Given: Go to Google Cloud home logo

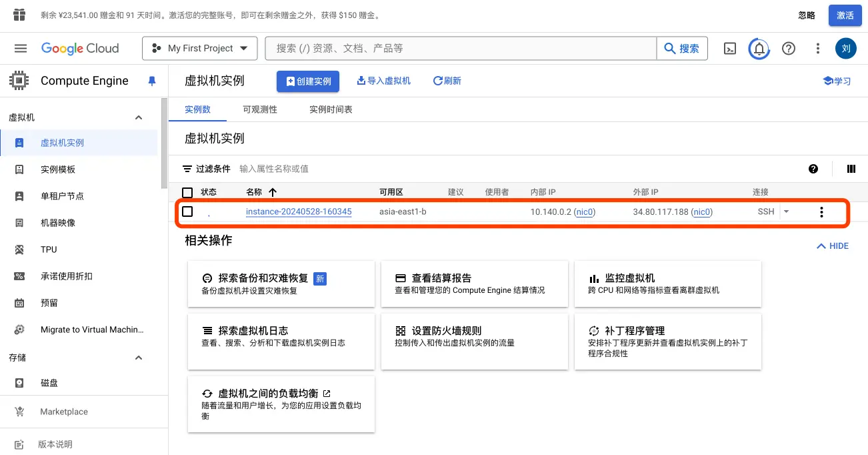Looking at the screenshot, I should point(80,48).
